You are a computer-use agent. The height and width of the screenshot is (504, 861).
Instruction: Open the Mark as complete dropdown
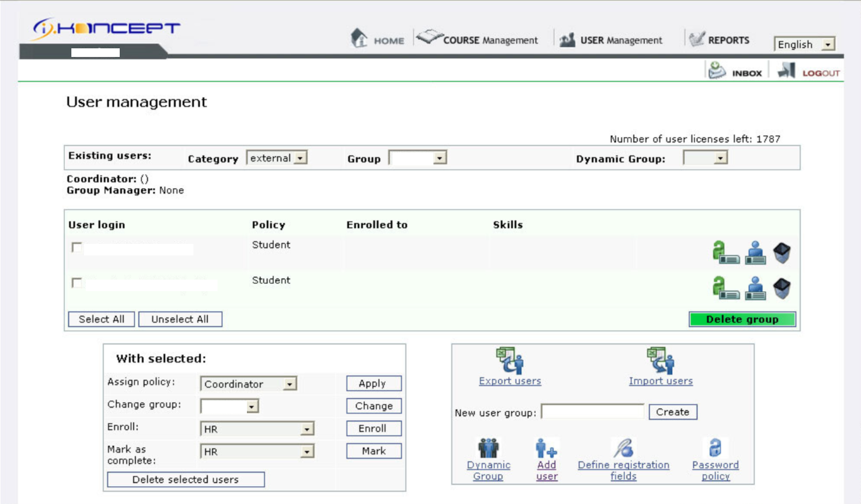(x=257, y=452)
